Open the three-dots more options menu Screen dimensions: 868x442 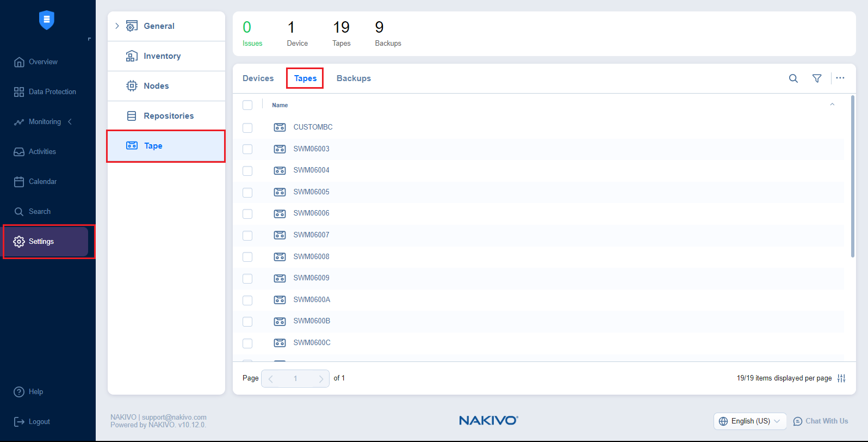(x=840, y=78)
